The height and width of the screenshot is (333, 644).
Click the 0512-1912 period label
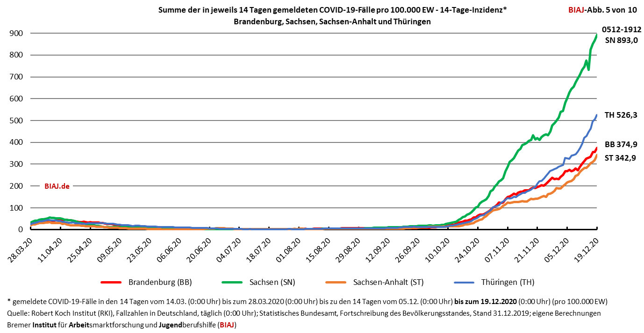(621, 29)
